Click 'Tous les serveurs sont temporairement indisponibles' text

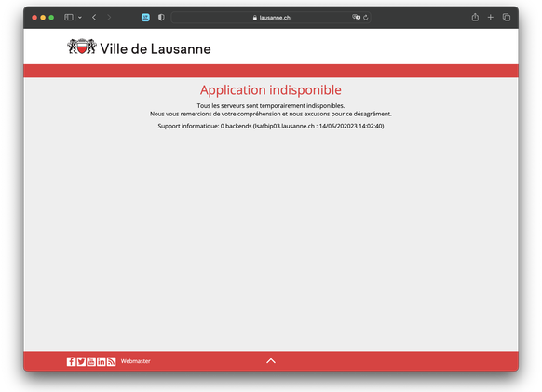point(271,106)
